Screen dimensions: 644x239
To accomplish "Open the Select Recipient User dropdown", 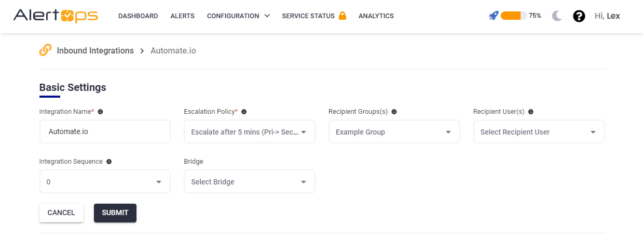I will point(539,132).
